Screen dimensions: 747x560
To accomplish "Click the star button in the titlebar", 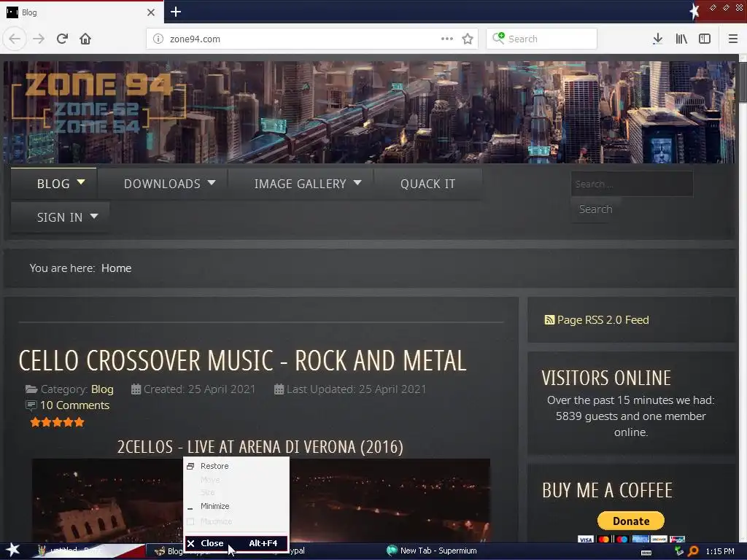I will click(x=694, y=10).
